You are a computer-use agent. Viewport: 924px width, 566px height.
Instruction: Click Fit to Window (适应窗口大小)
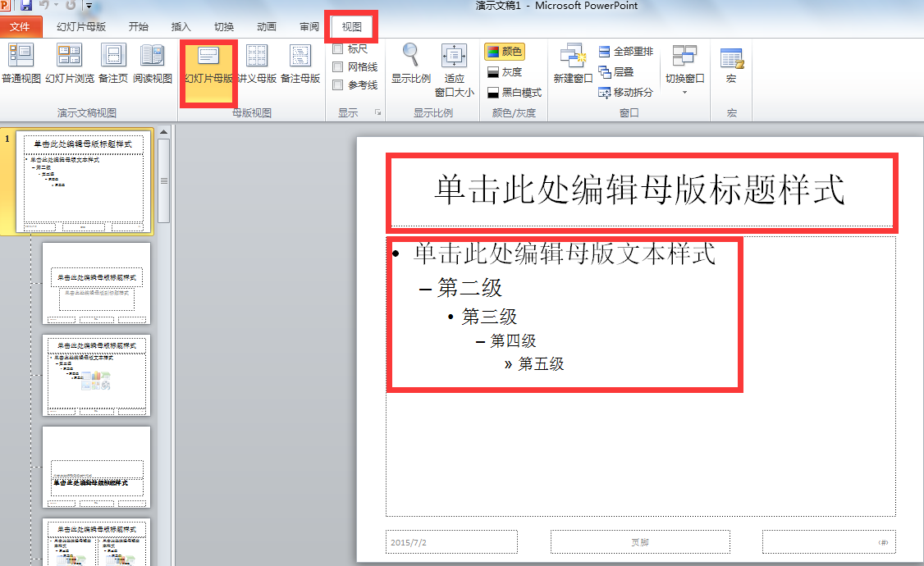[454, 70]
